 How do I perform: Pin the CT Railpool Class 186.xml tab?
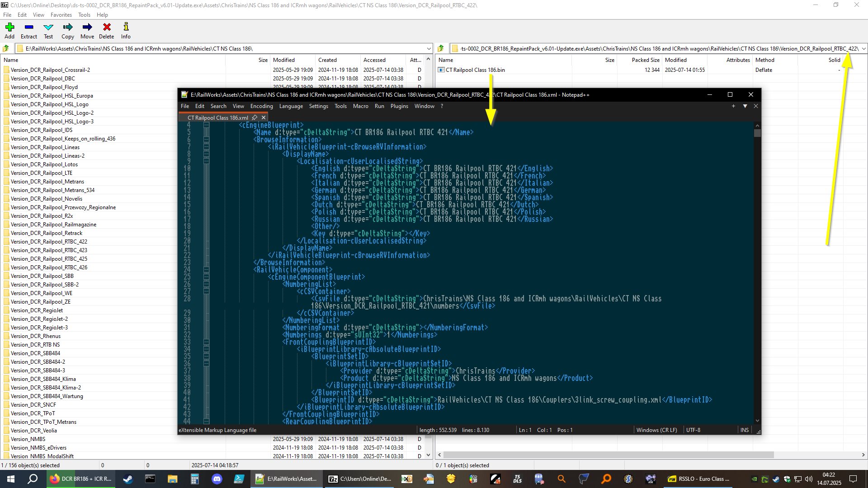click(255, 117)
